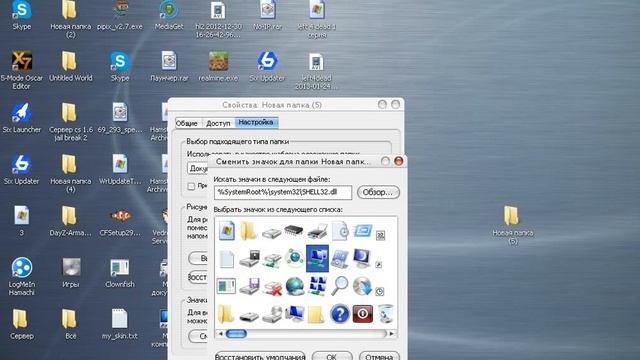The width and height of the screenshot is (640, 360).
Task: Select the printer icon in the icon list
Action: [317, 231]
